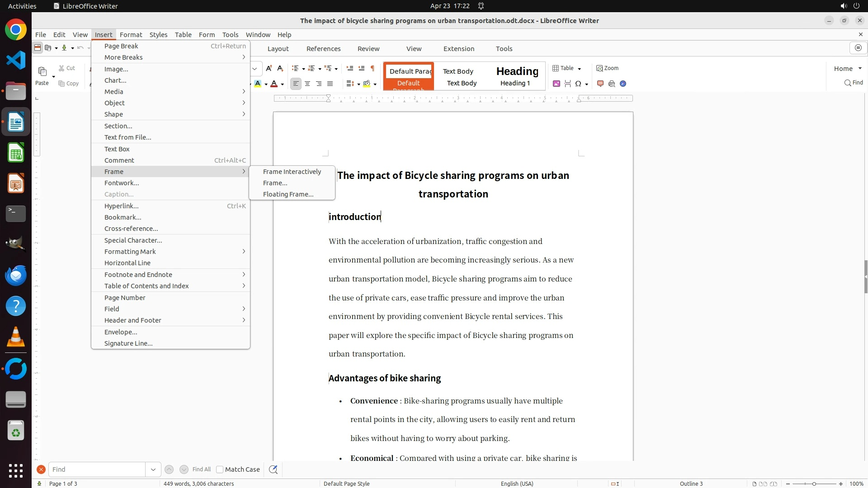Screen dimensions: 868x488
Task: Click in the Find text field
Action: click(x=97, y=469)
